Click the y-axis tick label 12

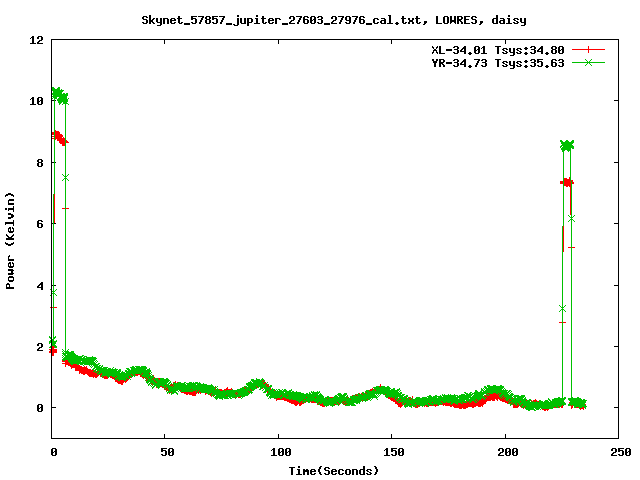[x=36, y=40]
